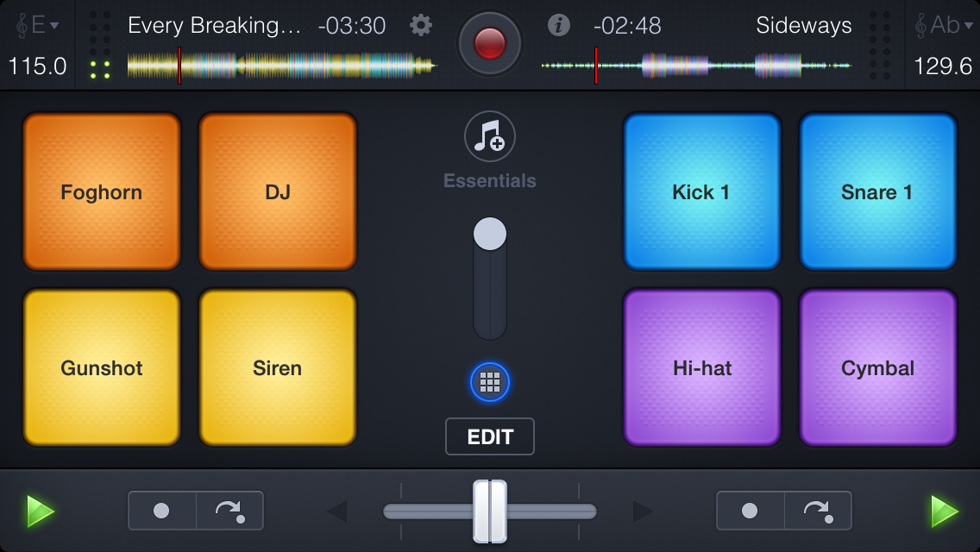Nudge crossfader with left arrow
Screen dimensions: 980x552
(x=337, y=511)
